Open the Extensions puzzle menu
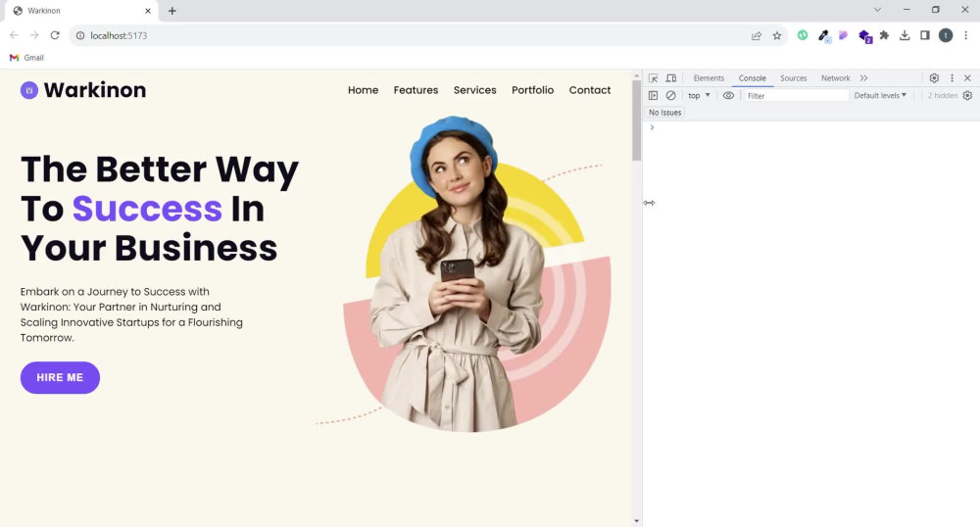980x527 pixels. coord(884,35)
